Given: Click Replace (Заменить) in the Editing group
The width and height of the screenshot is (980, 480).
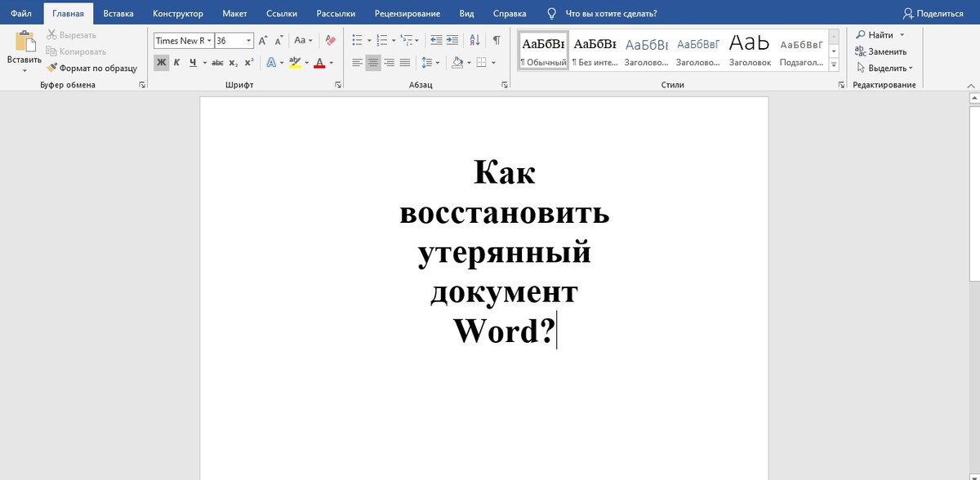Looking at the screenshot, I should tap(881, 51).
